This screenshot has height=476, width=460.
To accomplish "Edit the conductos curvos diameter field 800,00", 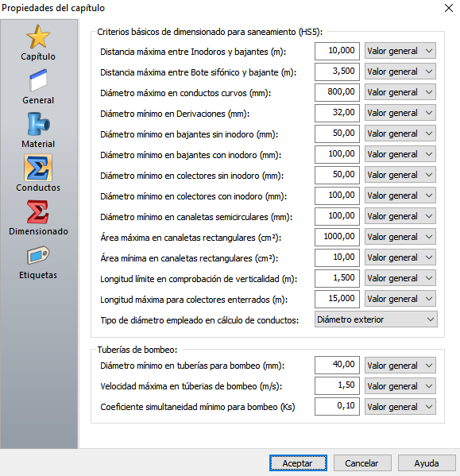I will 337,92.
